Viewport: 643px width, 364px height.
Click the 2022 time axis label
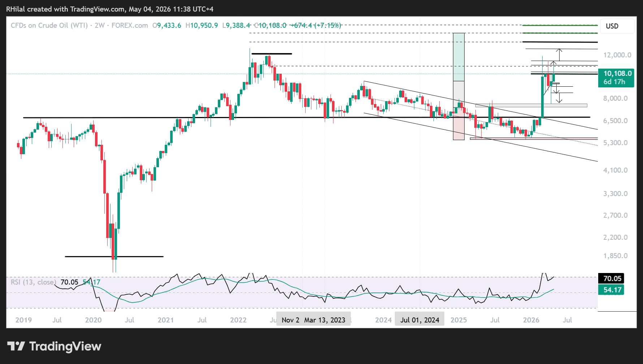point(238,320)
